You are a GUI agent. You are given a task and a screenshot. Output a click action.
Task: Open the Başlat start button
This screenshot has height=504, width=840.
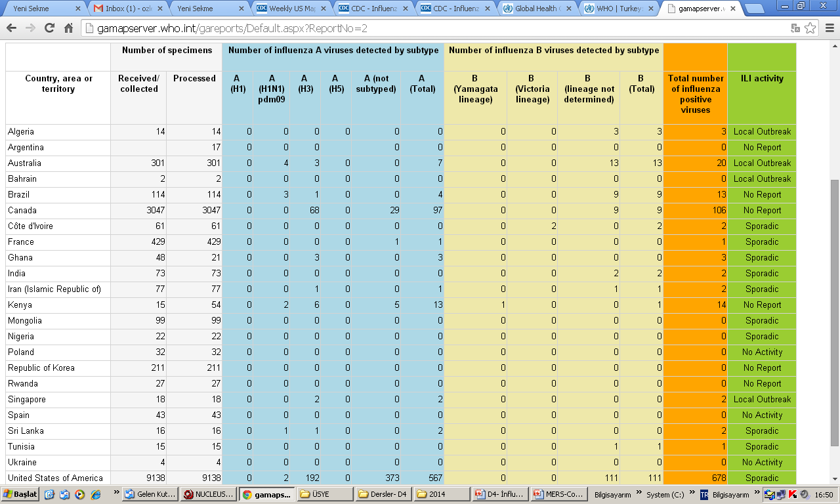click(x=20, y=494)
